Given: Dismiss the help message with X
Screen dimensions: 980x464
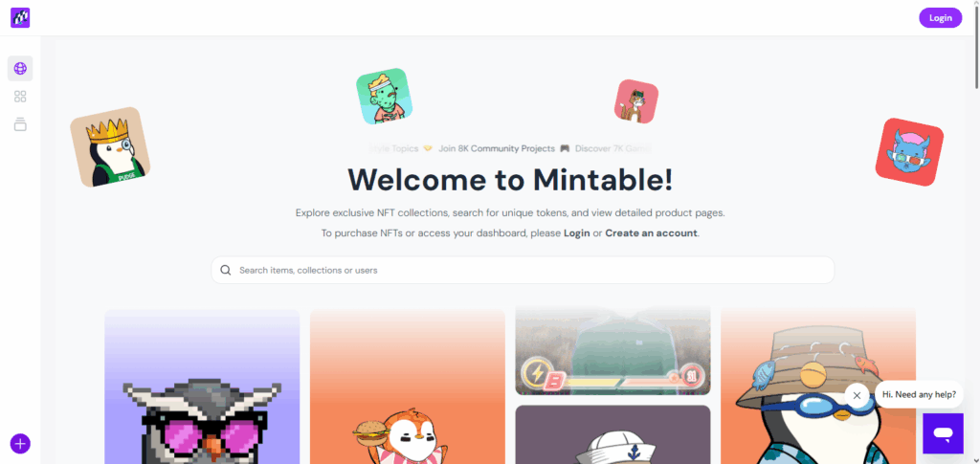Looking at the screenshot, I should coord(857,395).
